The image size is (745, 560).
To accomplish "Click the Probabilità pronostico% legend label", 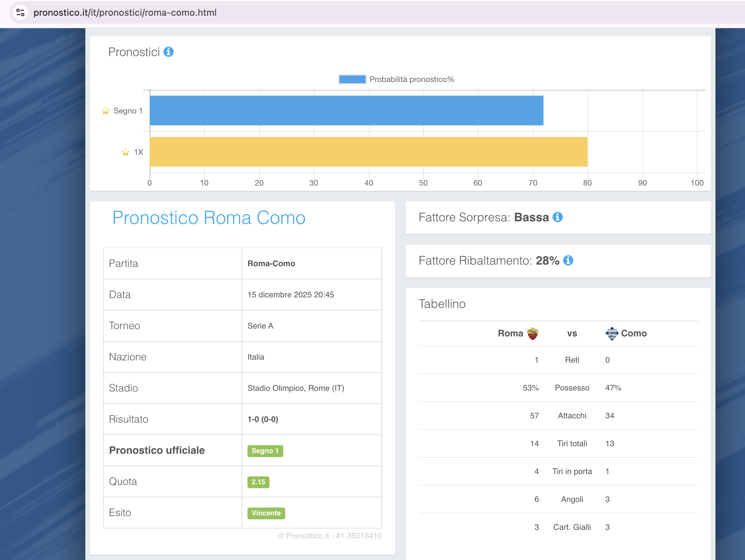I will 412,79.
